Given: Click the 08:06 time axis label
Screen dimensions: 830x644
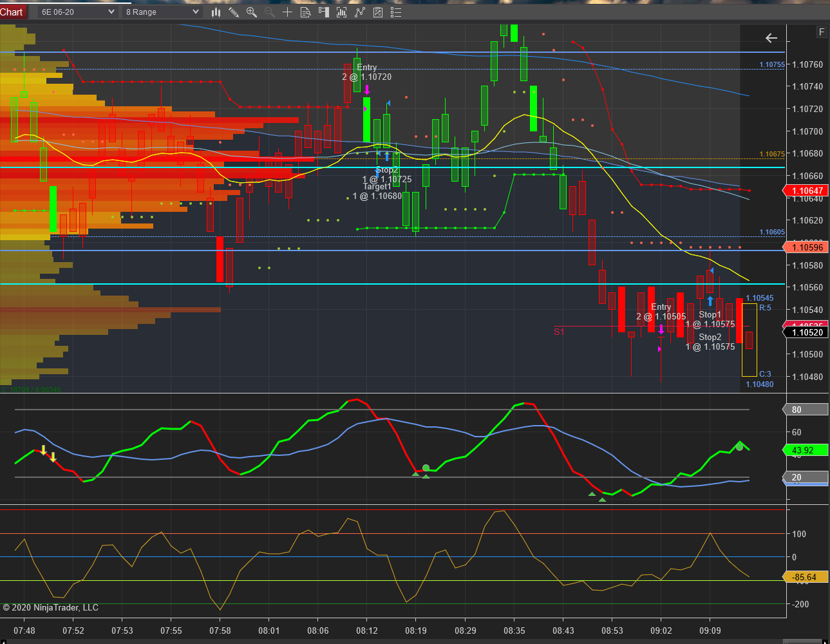Looking at the screenshot, I should pos(318,630).
